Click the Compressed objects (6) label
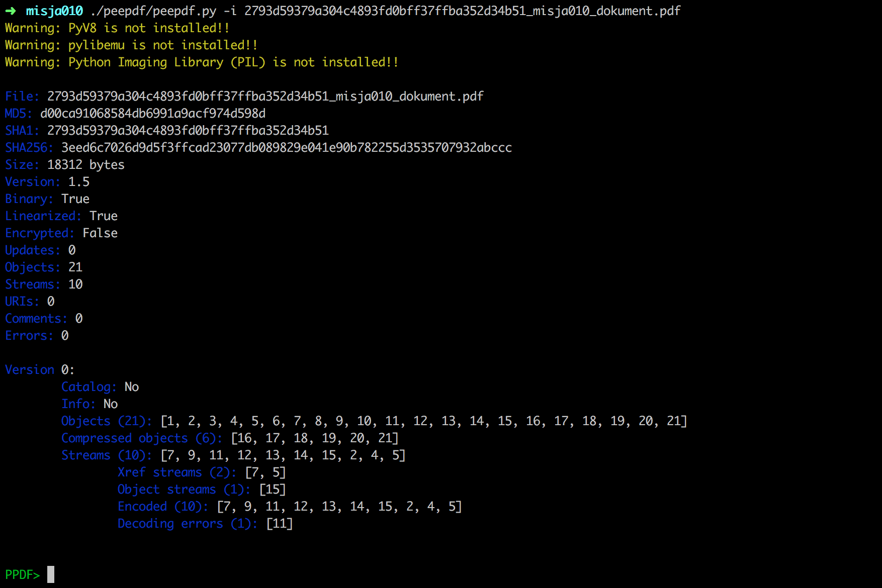This screenshot has height=588, width=882. 142,438
